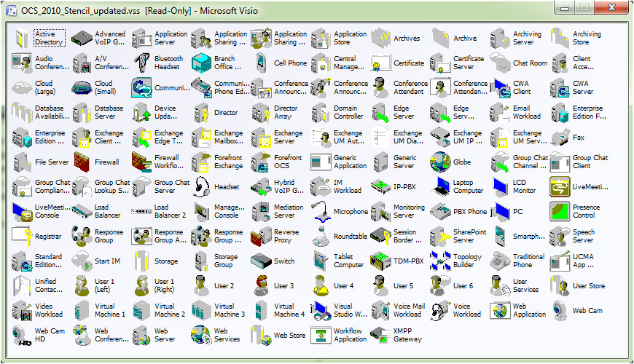Select the Active Directory shape
Screen dimensions: 634x364
pyautogui.click(x=23, y=39)
